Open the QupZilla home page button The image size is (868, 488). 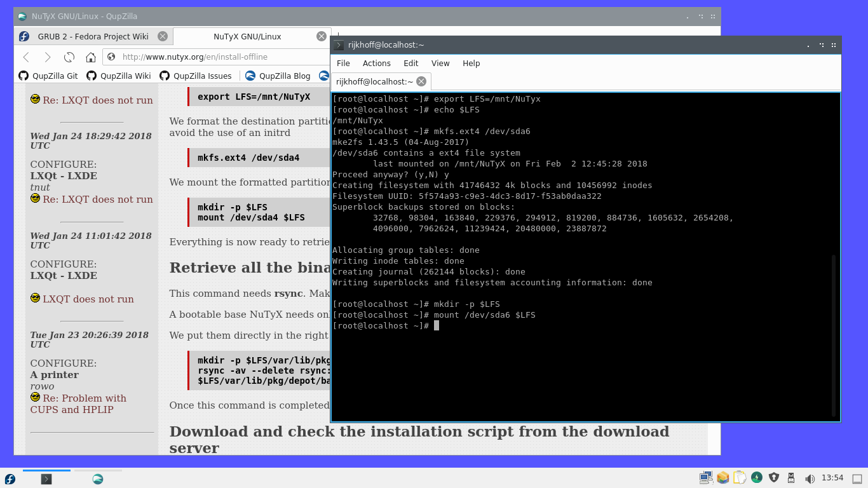(x=91, y=57)
